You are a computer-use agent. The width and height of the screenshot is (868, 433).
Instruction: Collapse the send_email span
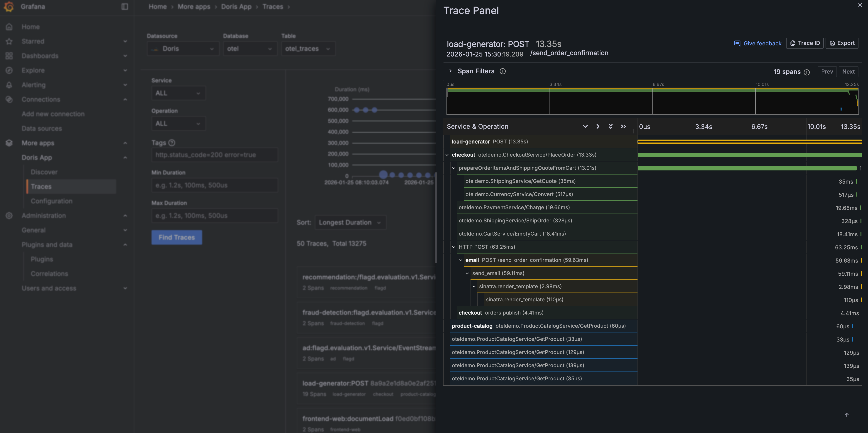467,273
